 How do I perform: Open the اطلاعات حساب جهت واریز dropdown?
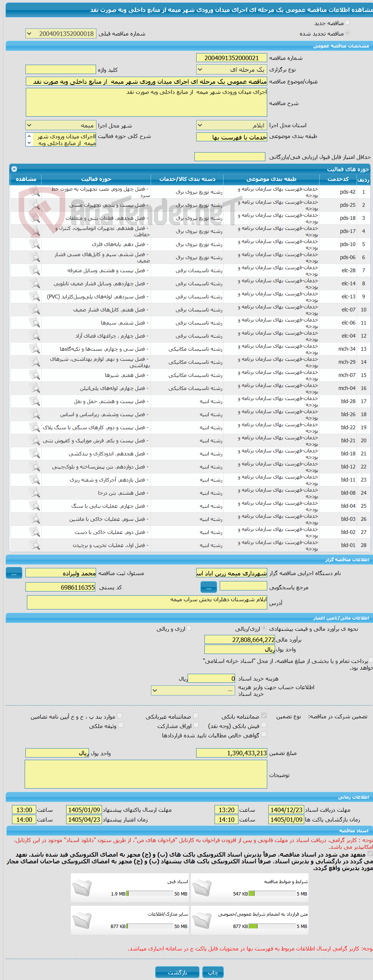tap(192, 690)
